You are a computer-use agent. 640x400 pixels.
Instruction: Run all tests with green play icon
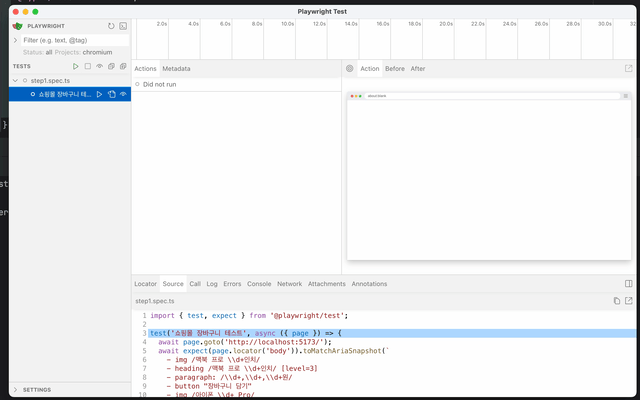tap(76, 66)
